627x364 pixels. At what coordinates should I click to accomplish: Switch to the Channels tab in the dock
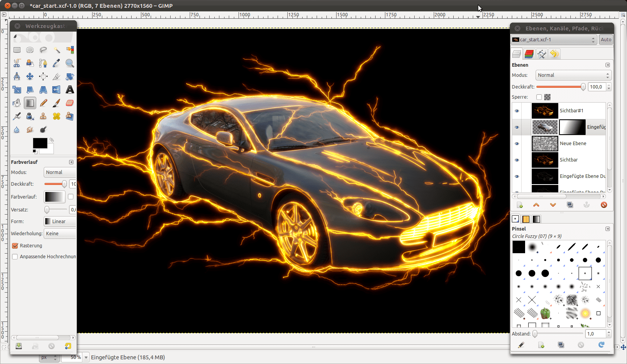[x=529, y=54]
